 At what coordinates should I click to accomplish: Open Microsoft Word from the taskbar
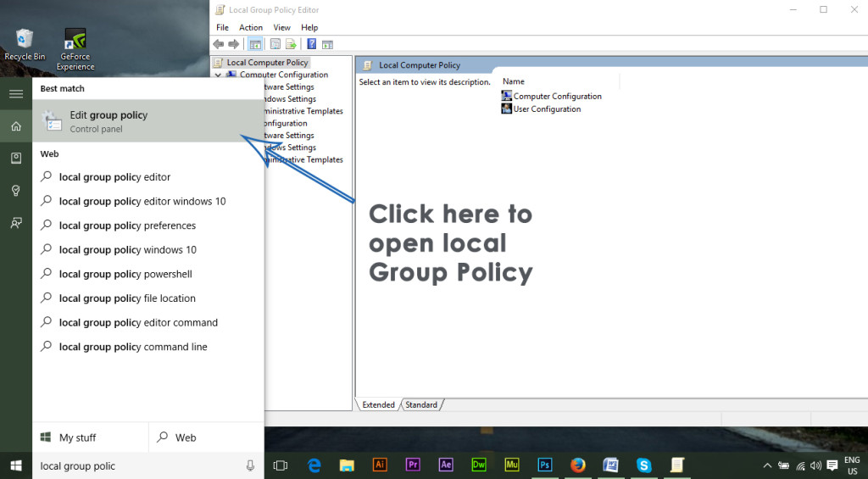click(x=610, y=465)
